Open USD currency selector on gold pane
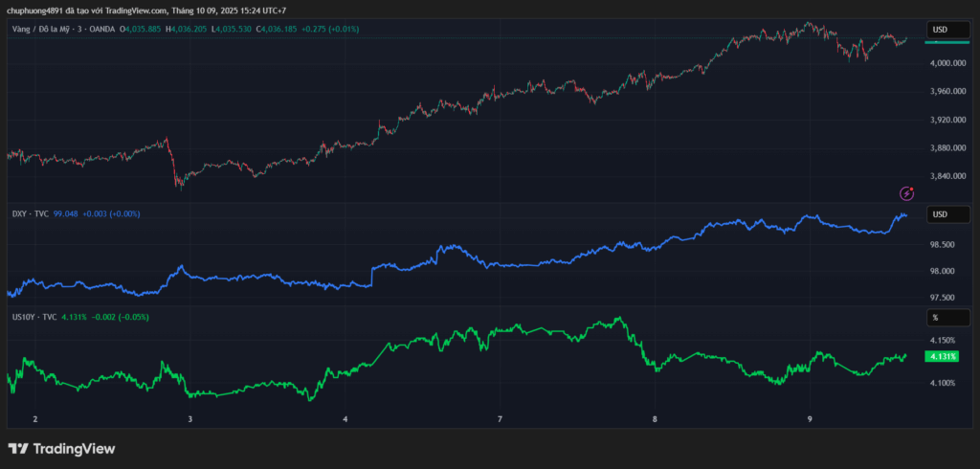This screenshot has width=980, height=469. coord(947,31)
